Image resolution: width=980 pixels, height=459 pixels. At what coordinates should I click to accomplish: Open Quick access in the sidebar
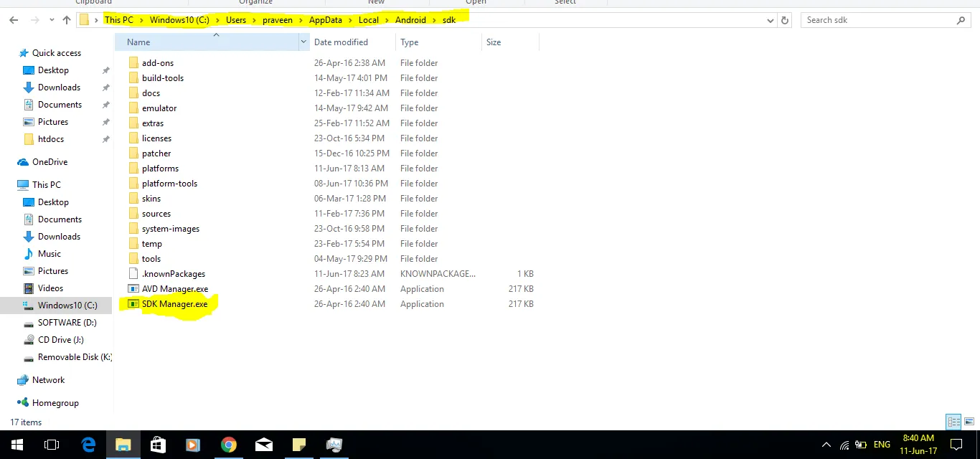click(x=57, y=53)
